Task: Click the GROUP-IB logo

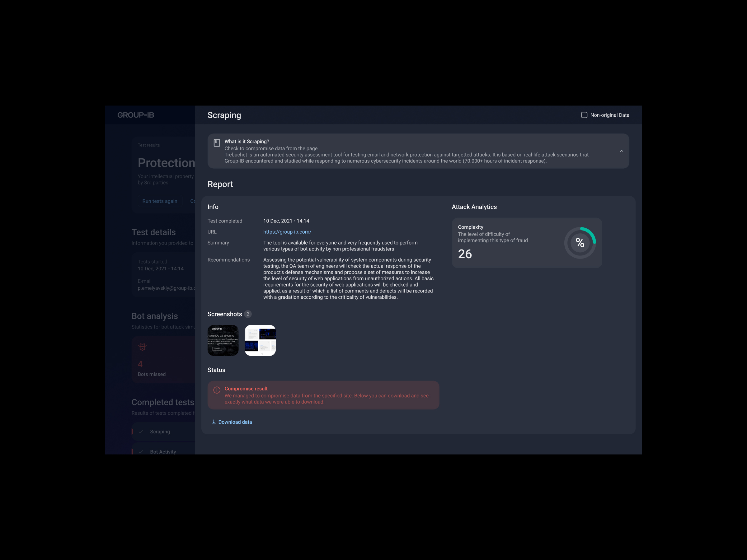Action: coord(135,115)
